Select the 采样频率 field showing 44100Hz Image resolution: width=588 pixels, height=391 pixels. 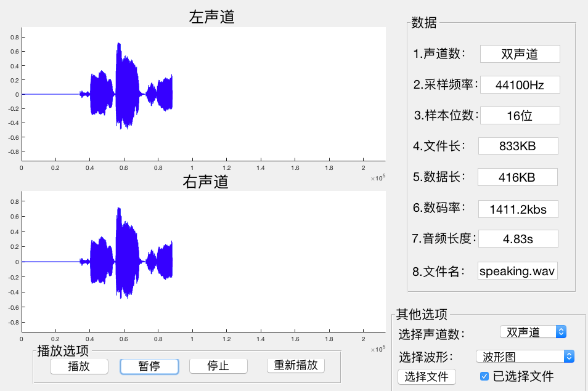[520, 84]
